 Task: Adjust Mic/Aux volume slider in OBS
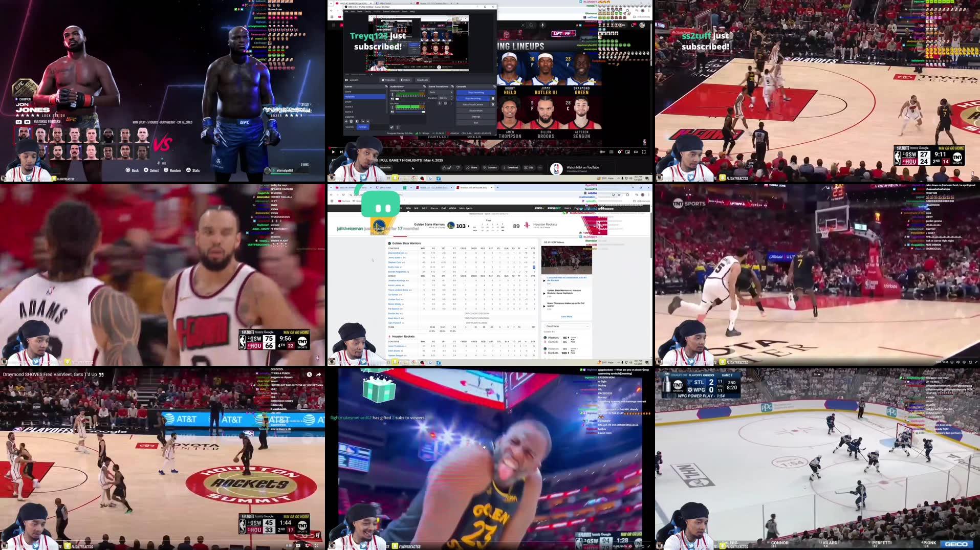[x=410, y=112]
